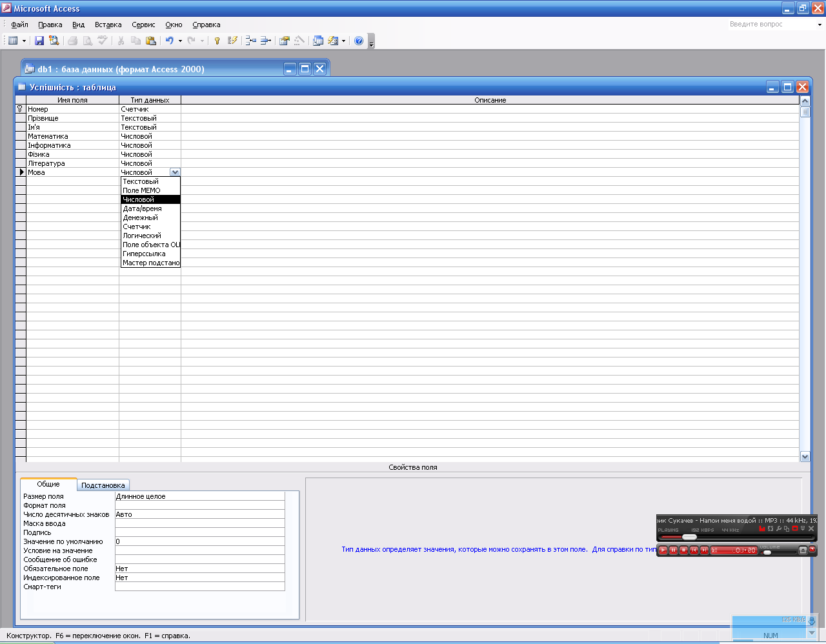Screen dimensions: 826x644
Task: Click the Copy toolbar icon
Action: (x=136, y=41)
